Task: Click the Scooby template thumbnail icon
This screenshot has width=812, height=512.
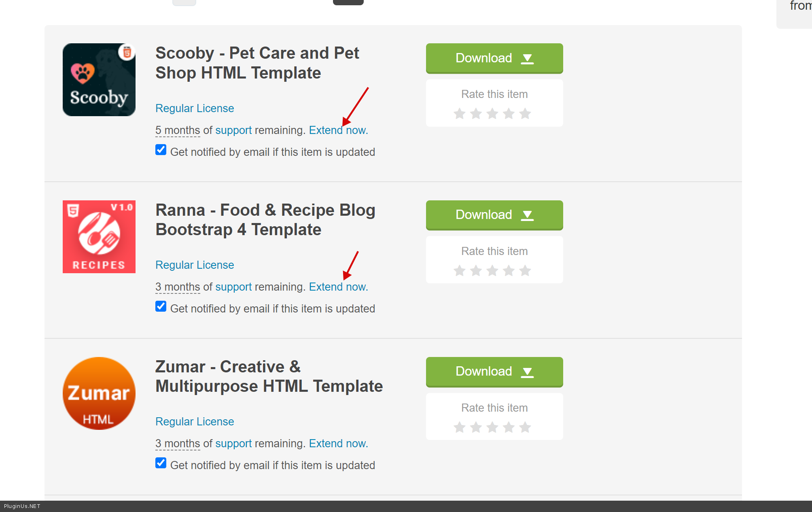Action: [99, 80]
